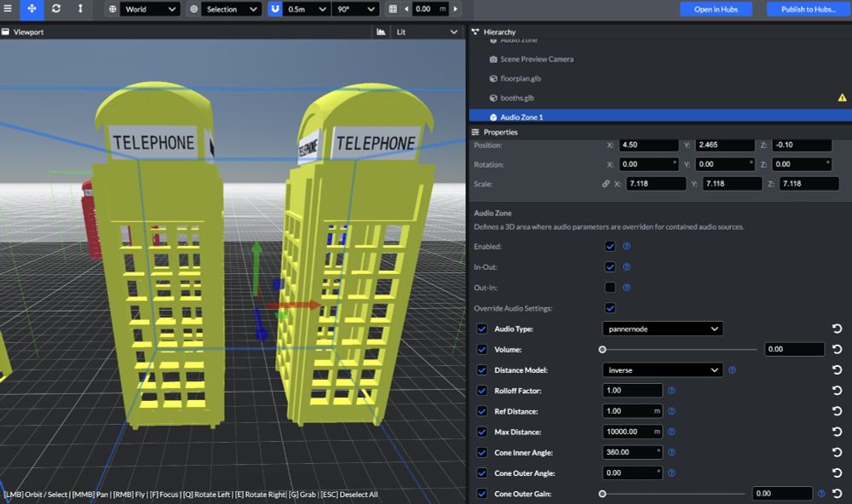Toggle the uniform scale link icon
The image size is (852, 504).
click(x=605, y=184)
